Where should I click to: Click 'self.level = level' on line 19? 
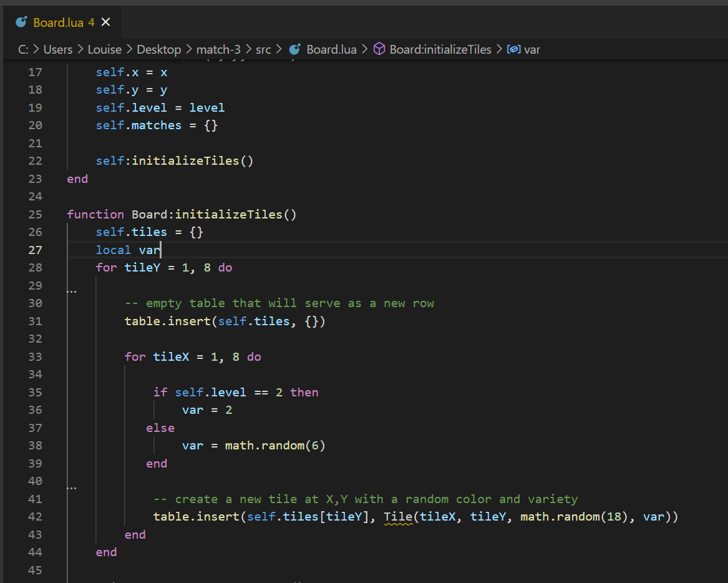[160, 108]
